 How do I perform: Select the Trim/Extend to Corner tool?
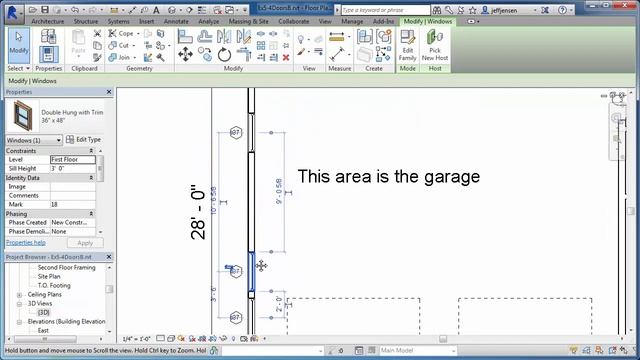coord(244,54)
